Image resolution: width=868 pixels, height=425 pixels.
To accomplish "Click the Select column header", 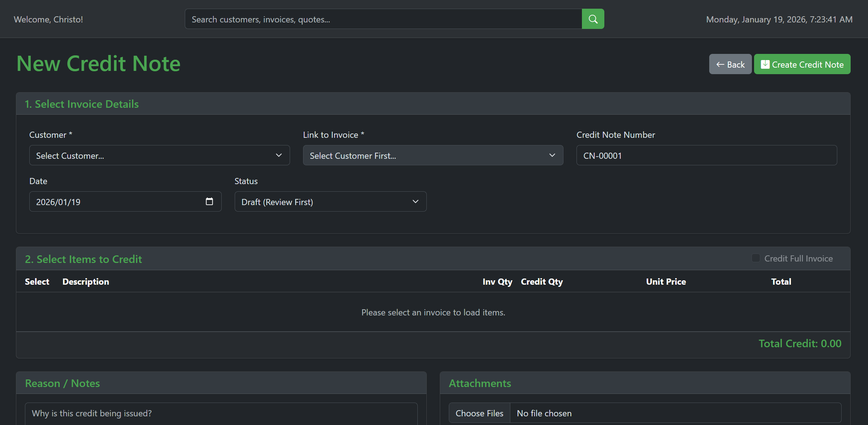I will (x=37, y=281).
